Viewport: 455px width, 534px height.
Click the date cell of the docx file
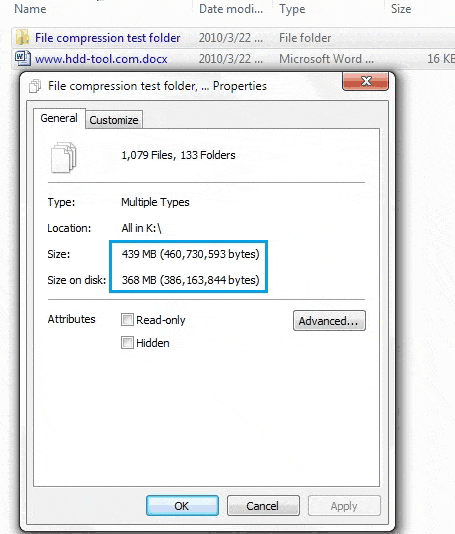click(231, 59)
